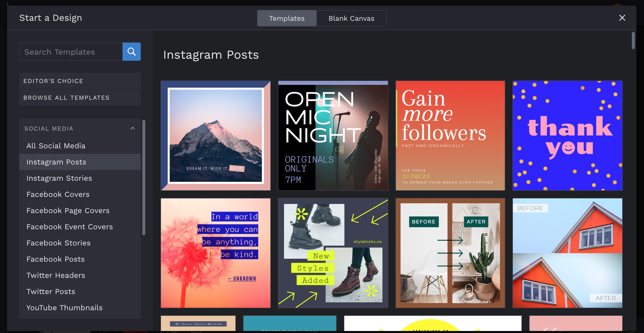This screenshot has width=644, height=333.
Task: Choose the pink template in bottom row
Action: [x=576, y=323]
